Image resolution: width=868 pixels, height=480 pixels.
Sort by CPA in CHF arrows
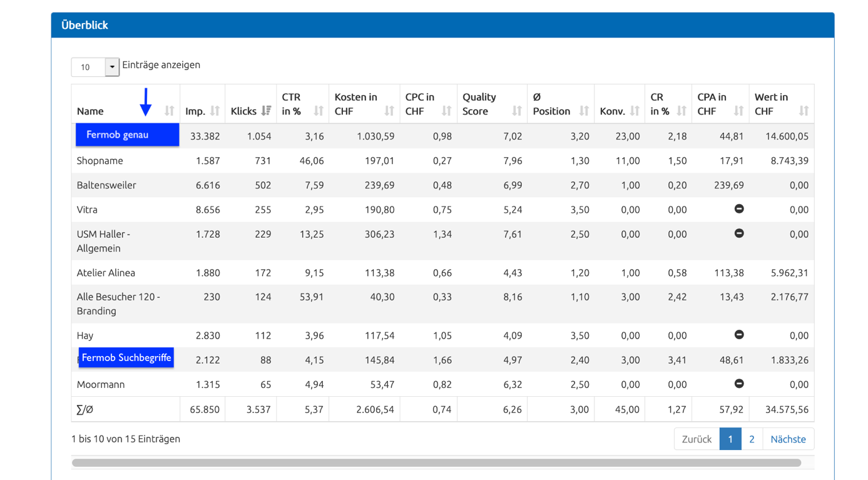[x=738, y=111]
